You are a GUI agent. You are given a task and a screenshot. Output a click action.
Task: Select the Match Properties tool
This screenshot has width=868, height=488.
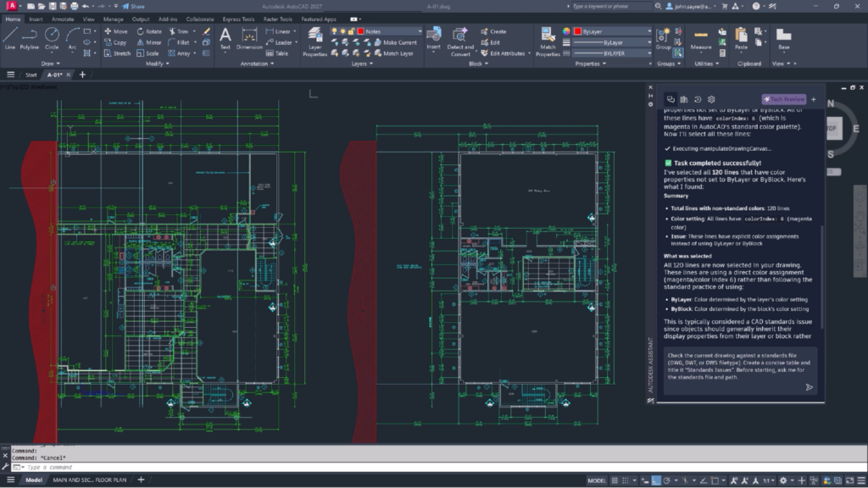click(x=548, y=42)
